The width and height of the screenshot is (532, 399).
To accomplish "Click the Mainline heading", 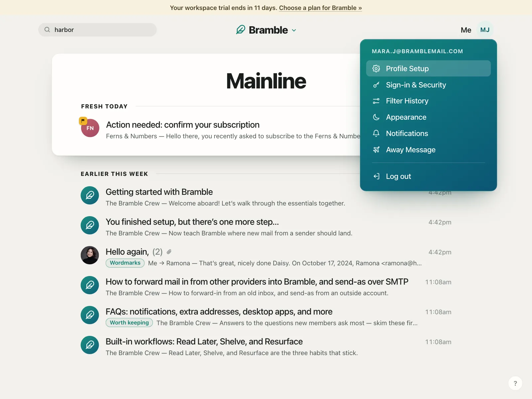I will [266, 81].
